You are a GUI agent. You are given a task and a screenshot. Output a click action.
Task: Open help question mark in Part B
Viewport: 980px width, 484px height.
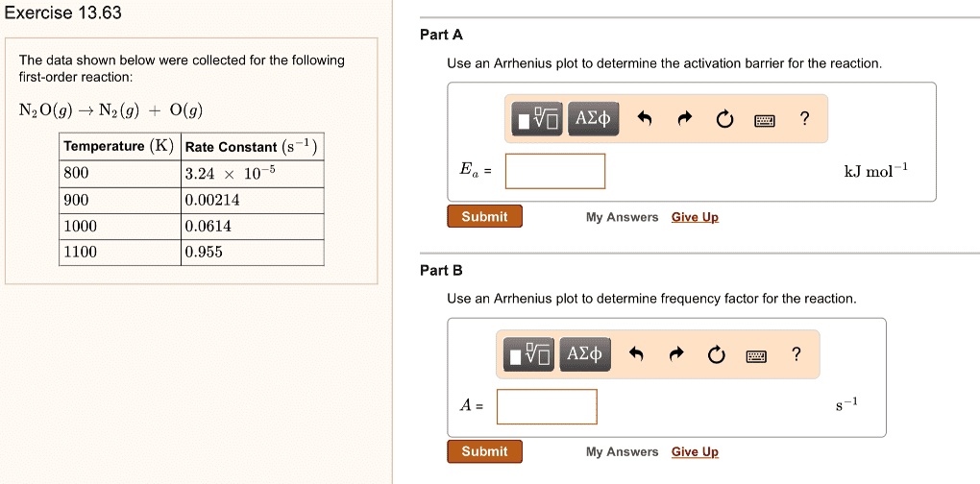point(795,355)
